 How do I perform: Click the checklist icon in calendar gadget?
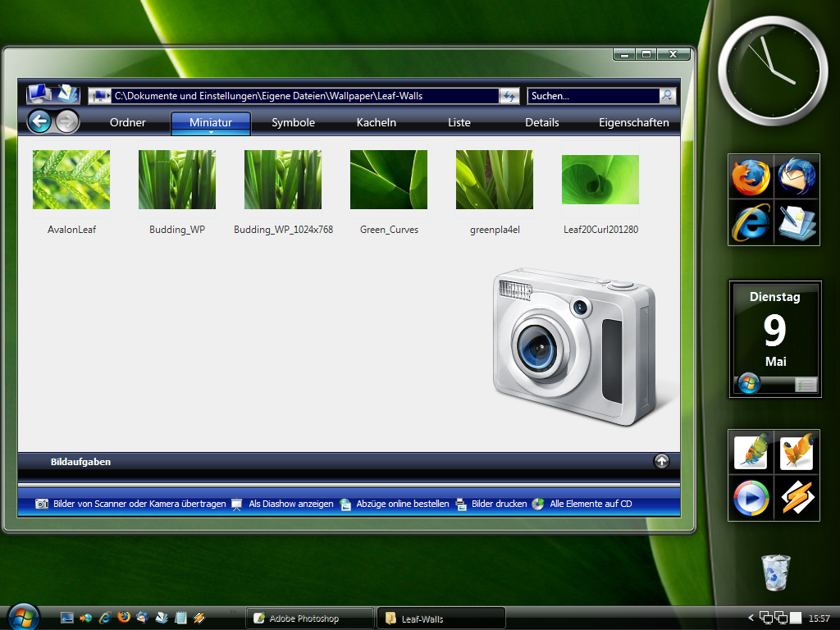[x=806, y=385]
